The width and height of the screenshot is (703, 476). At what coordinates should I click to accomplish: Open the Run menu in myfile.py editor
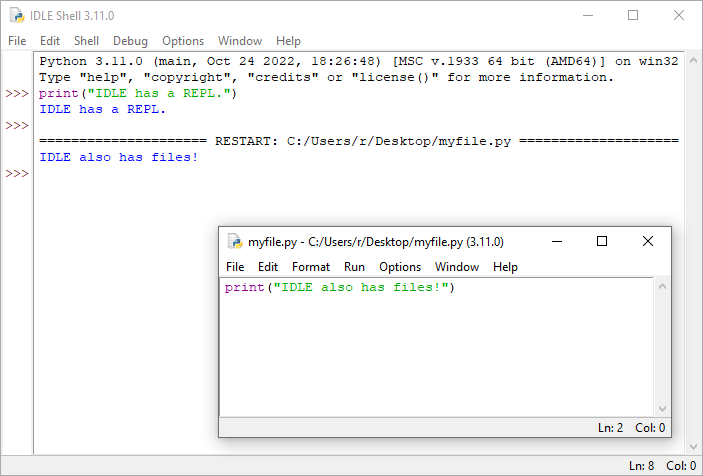click(354, 267)
